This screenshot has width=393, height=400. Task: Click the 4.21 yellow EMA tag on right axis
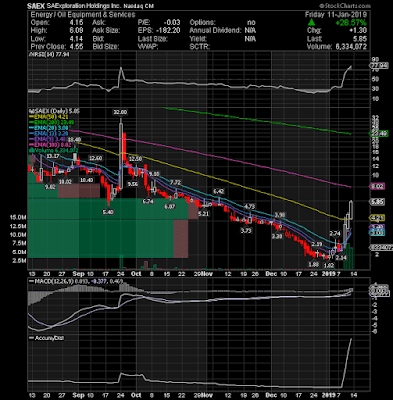click(x=378, y=218)
